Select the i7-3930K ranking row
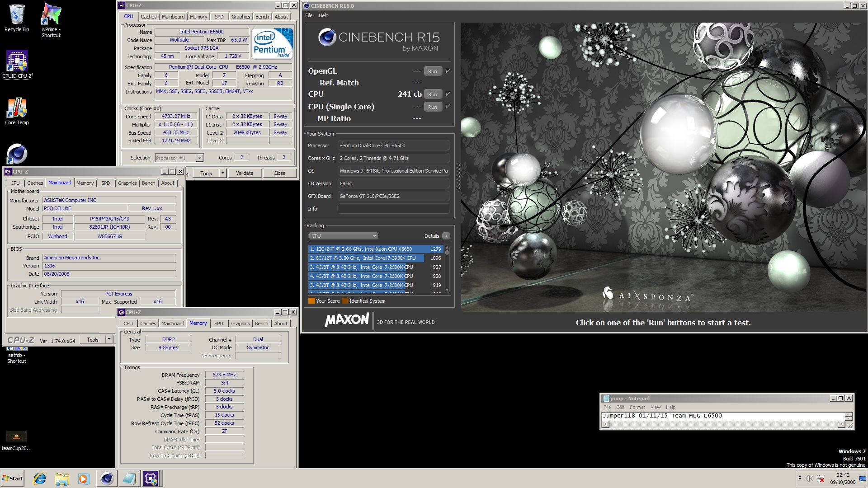Screen dimensions: 868x488 (x=375, y=258)
